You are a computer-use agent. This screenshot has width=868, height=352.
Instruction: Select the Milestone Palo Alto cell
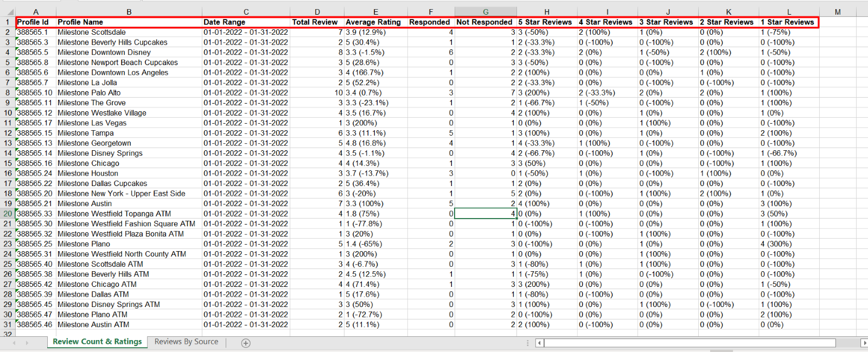129,93
